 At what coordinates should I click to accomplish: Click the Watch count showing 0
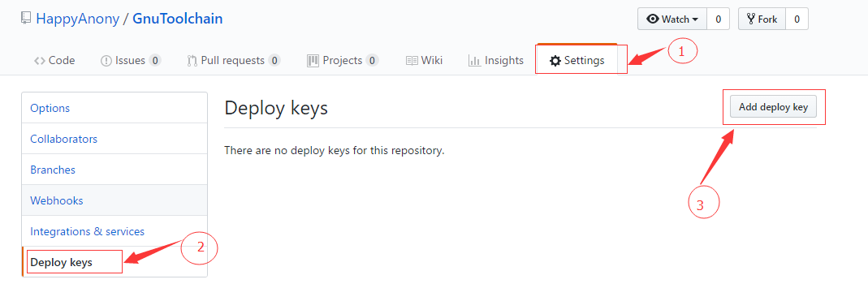(x=718, y=19)
